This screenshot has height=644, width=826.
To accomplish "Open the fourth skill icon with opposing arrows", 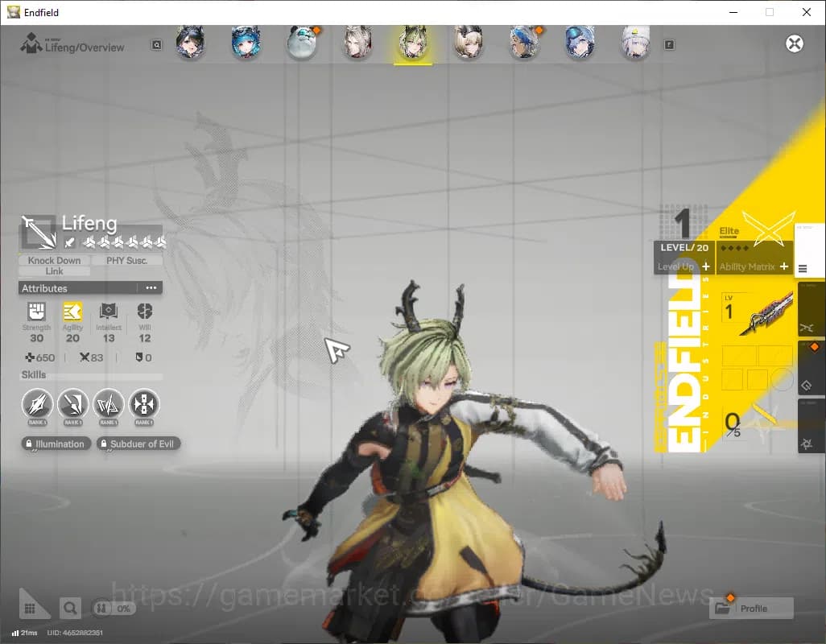I will pyautogui.click(x=144, y=404).
